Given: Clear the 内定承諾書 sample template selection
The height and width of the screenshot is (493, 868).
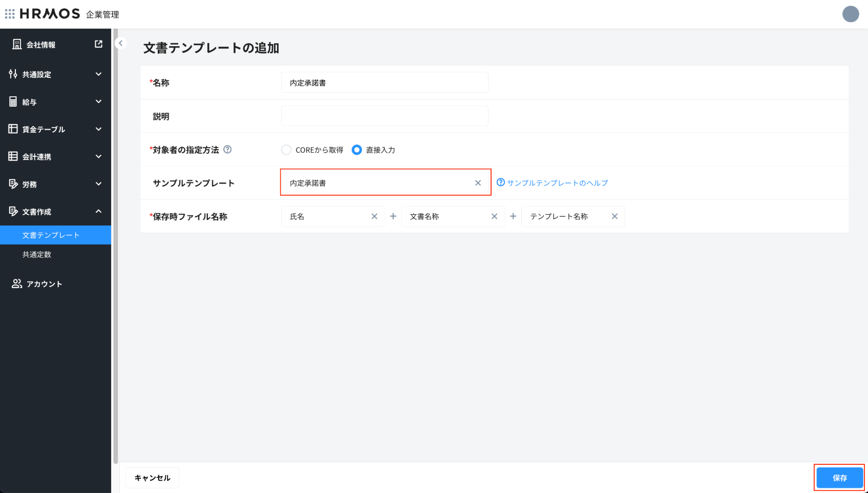Looking at the screenshot, I should pos(478,183).
